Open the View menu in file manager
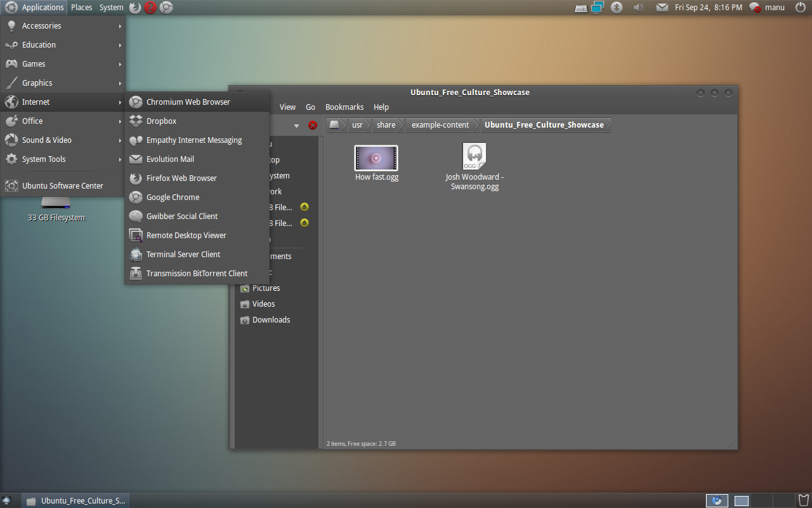Screen dimensions: 812x508 pyautogui.click(x=287, y=107)
